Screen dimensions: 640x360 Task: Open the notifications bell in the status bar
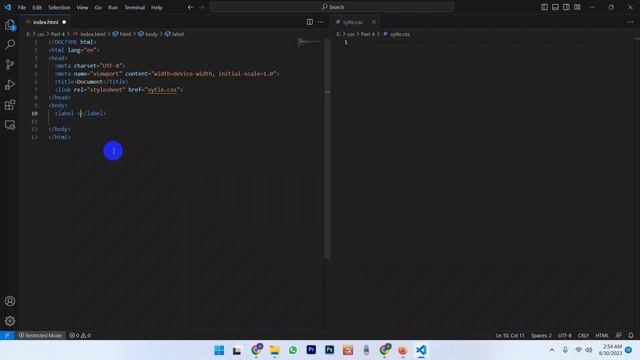(x=631, y=335)
